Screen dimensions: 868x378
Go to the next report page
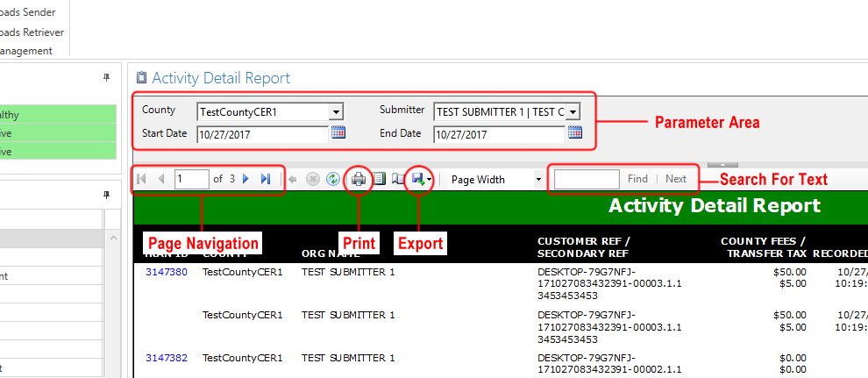(x=245, y=179)
